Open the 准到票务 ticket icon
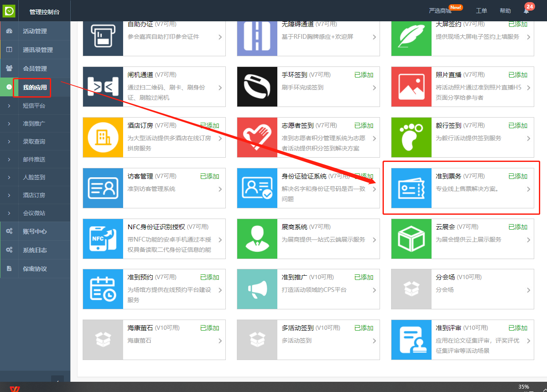Screen dimensions: 547x392 click(412, 188)
